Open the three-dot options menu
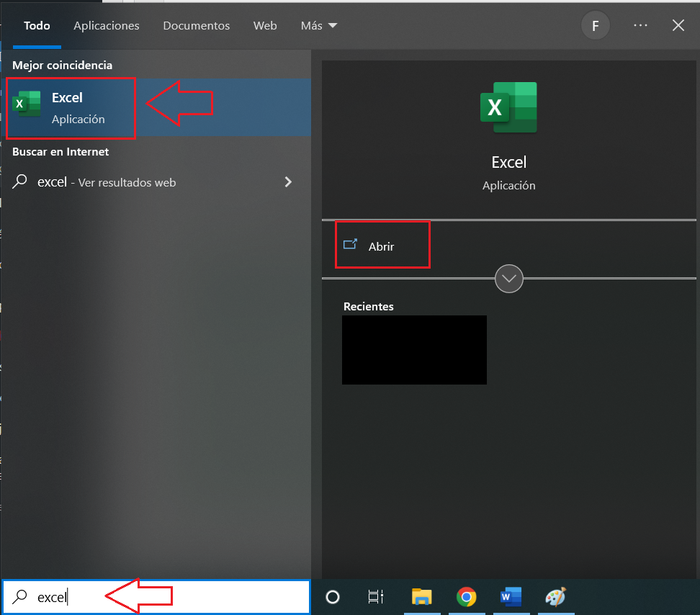700x615 pixels. 640,25
